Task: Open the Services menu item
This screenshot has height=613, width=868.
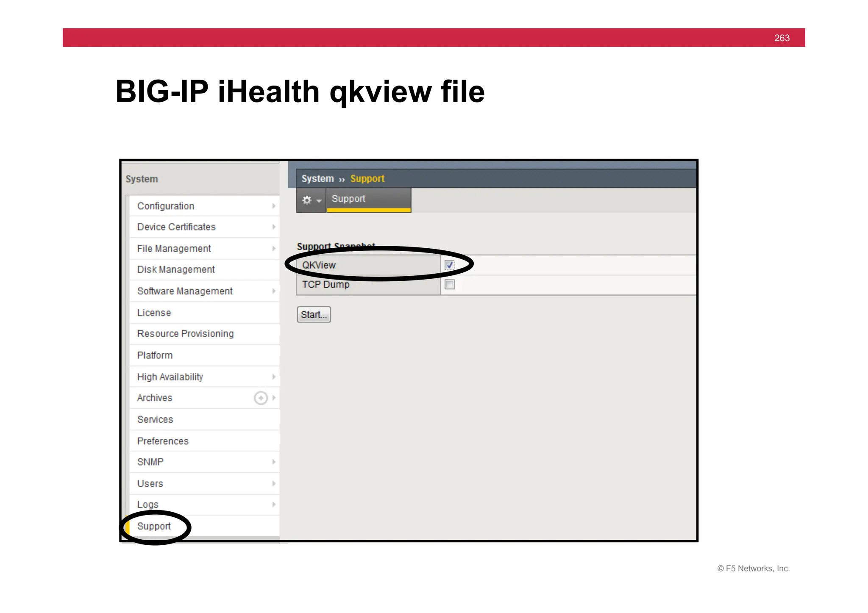Action: (204, 419)
